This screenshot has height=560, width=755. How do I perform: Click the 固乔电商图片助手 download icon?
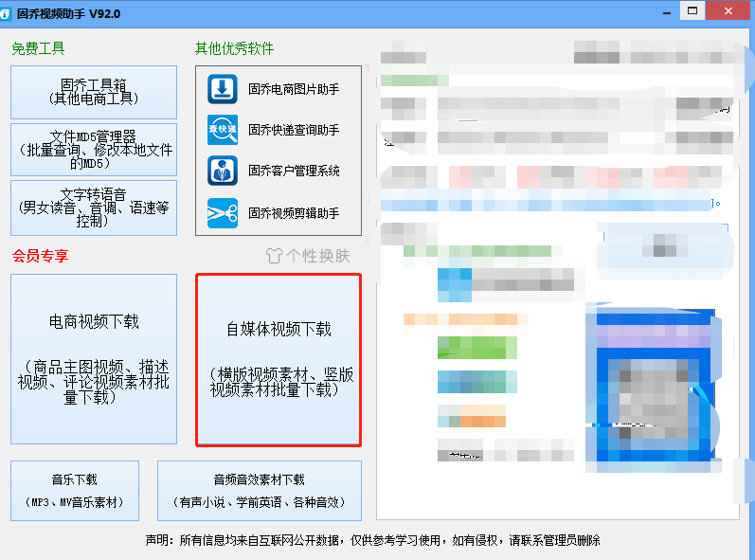[223, 89]
